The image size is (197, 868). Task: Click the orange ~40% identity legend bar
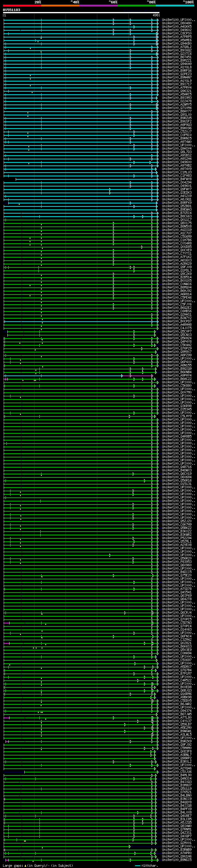(x=60, y=6)
